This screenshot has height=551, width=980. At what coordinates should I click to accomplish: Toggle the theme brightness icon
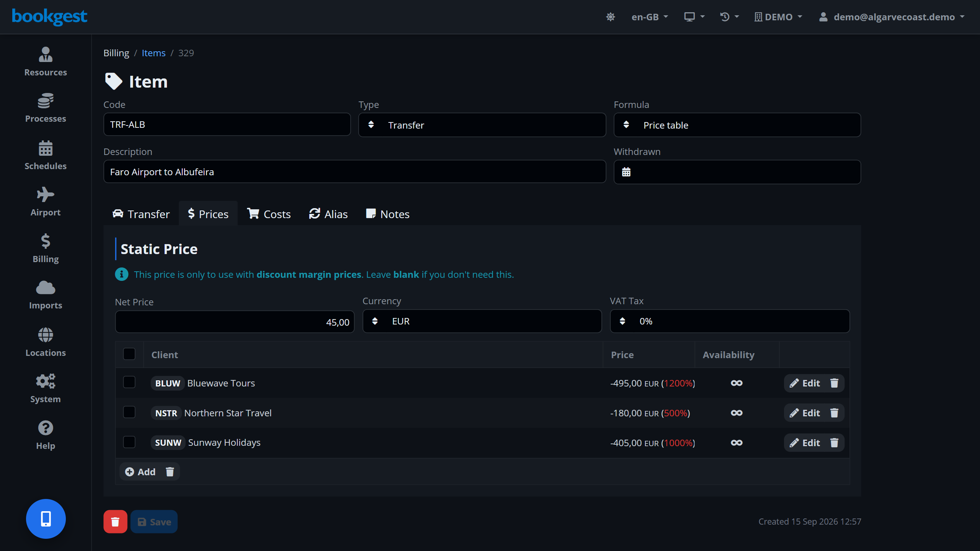point(611,17)
